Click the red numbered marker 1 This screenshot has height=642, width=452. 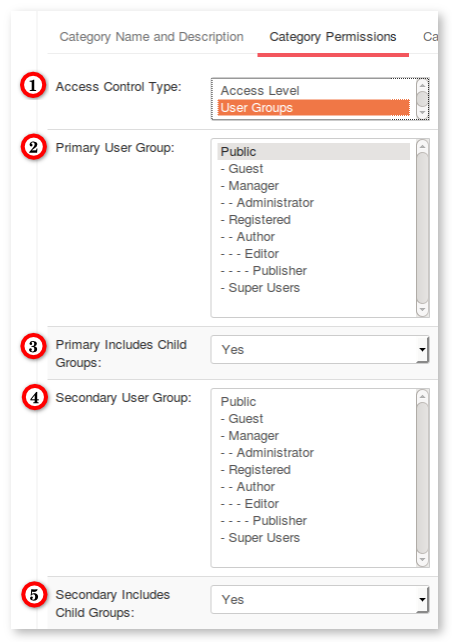coord(33,85)
